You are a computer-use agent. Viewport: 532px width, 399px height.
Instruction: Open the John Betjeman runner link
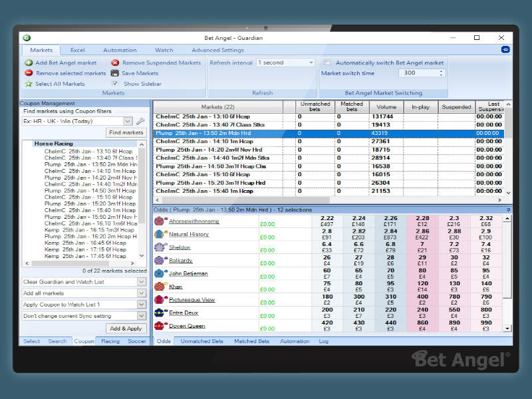point(188,273)
